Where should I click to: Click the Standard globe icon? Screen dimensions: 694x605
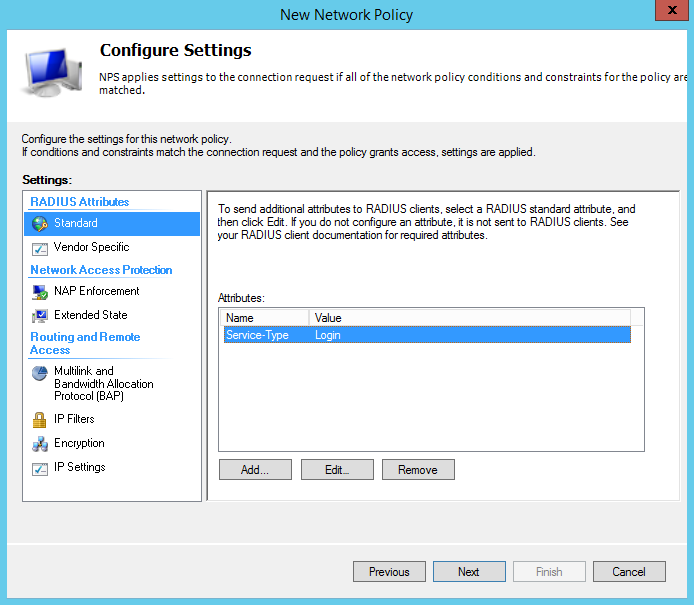pyautogui.click(x=40, y=224)
